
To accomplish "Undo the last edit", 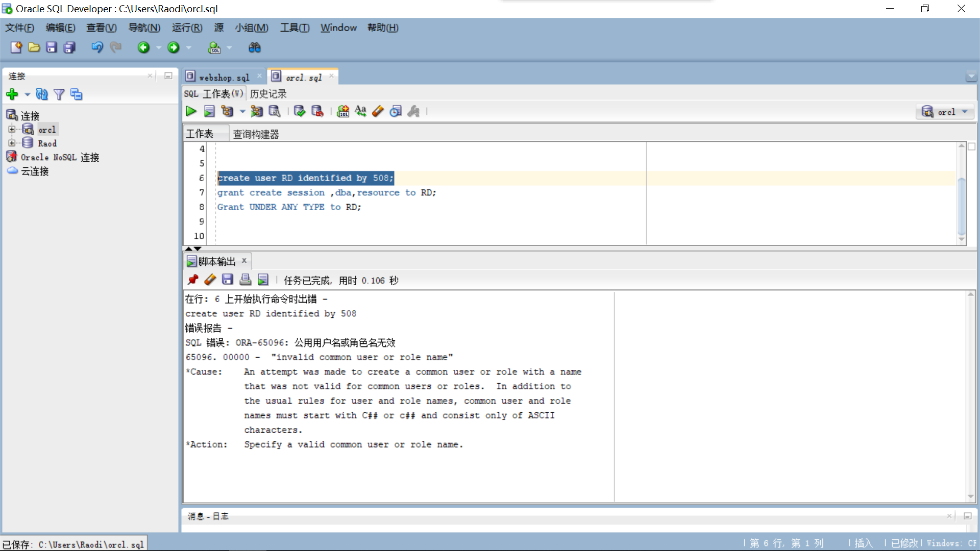I will (97, 47).
